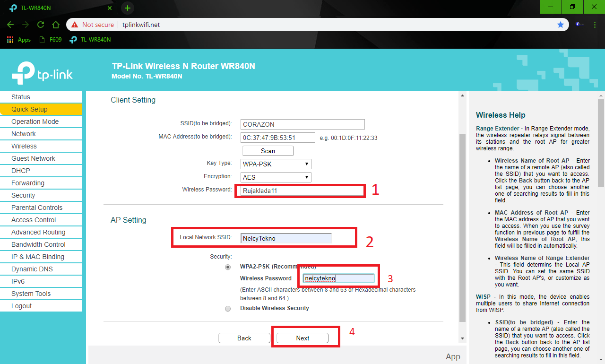
Task: Open the Dynamic DNS menu item
Action: (x=41, y=269)
